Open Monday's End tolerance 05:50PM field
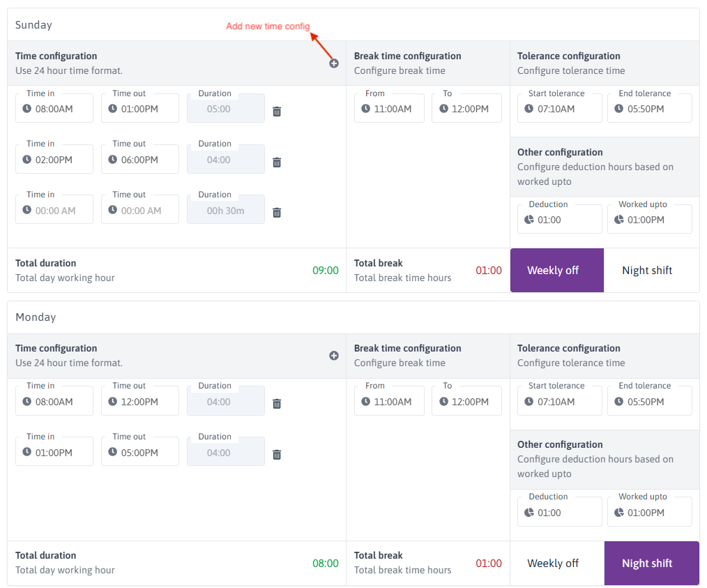Screen dimensions: 707x588 [x=649, y=401]
